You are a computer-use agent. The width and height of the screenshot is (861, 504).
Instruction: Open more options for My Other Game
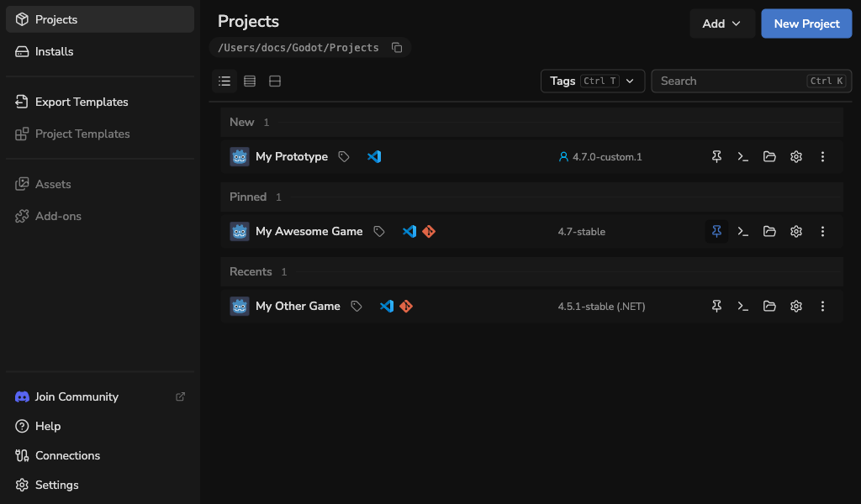point(822,306)
